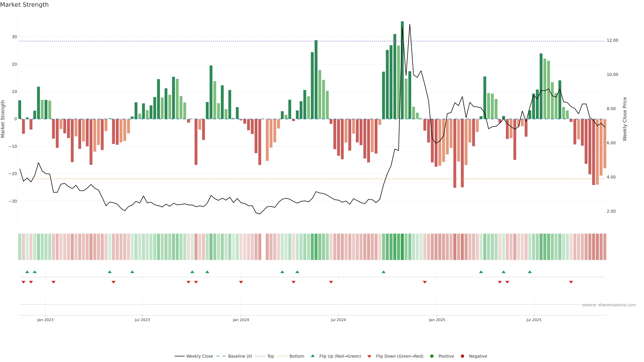Image resolution: width=644 pixels, height=362 pixels.
Task: Click the Flip Up green triangle legend icon
Action: click(312, 356)
